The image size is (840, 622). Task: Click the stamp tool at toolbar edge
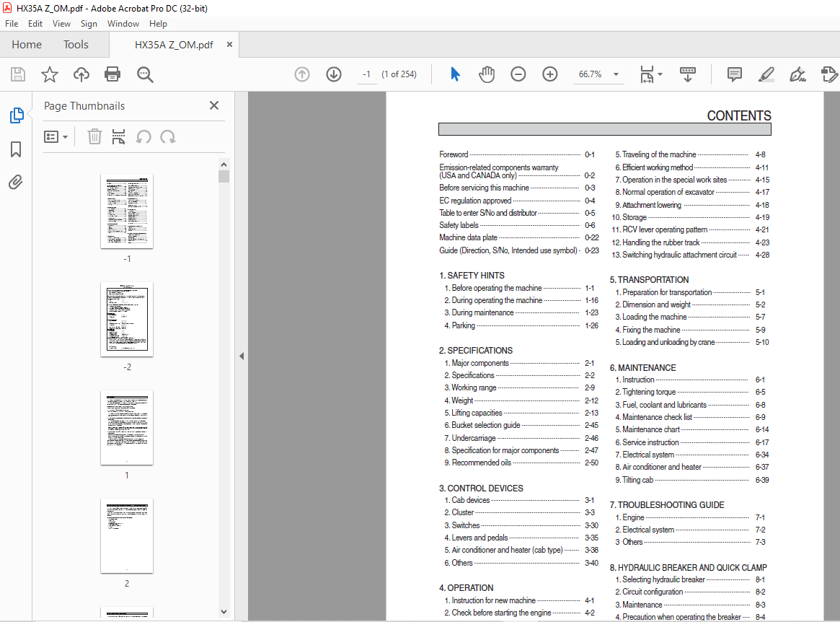click(828, 74)
